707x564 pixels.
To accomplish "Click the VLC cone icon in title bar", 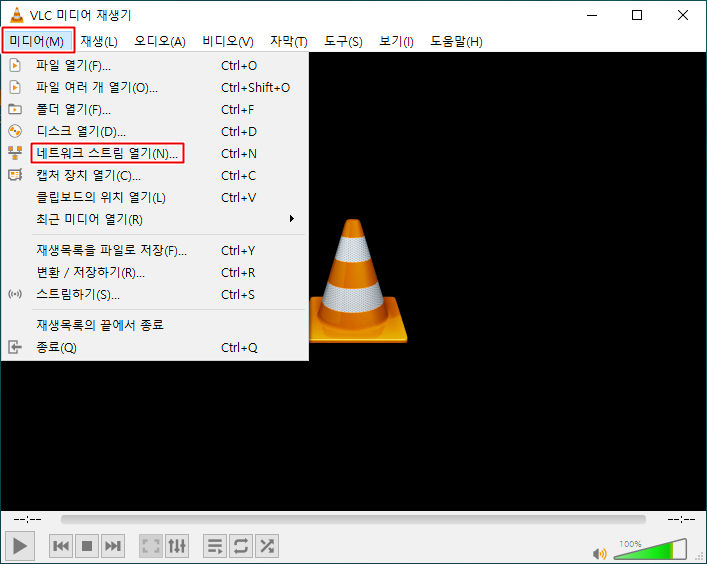I will coord(16,15).
